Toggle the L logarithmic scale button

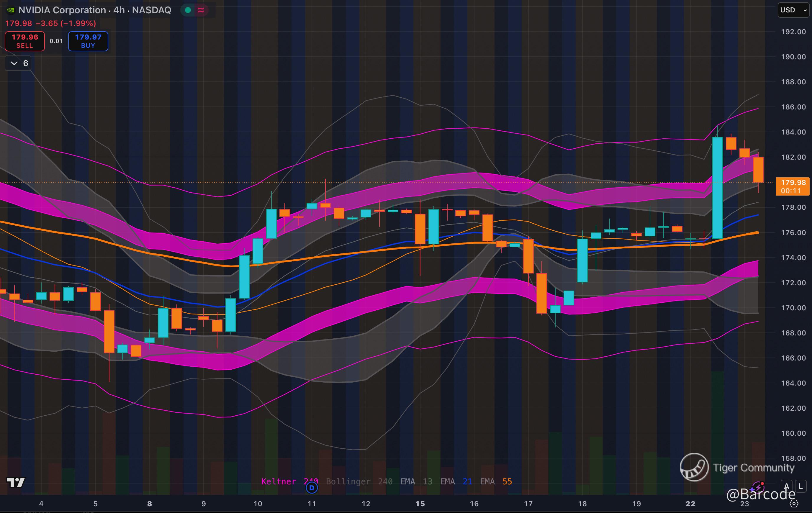point(800,486)
